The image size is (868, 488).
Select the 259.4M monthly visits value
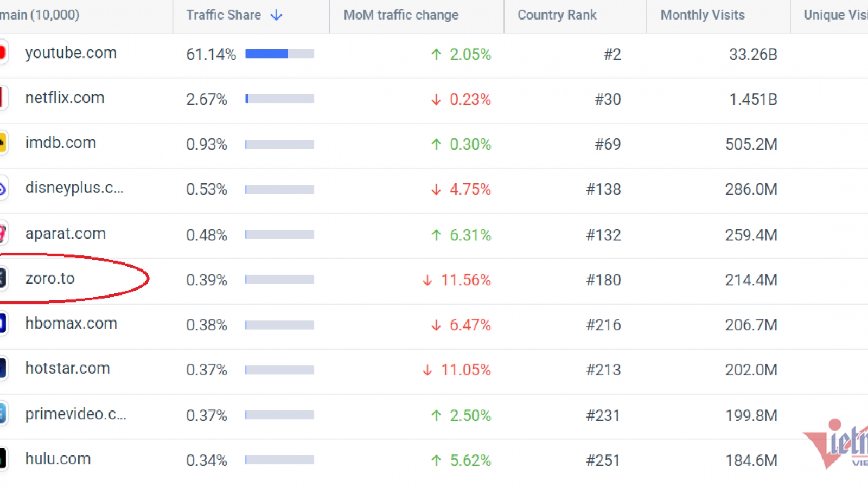[751, 235]
